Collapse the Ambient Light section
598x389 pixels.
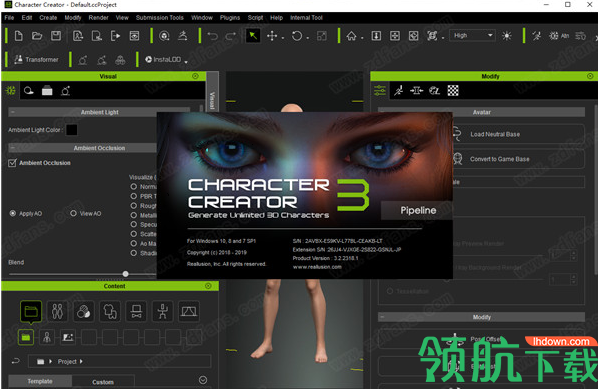pos(13,112)
